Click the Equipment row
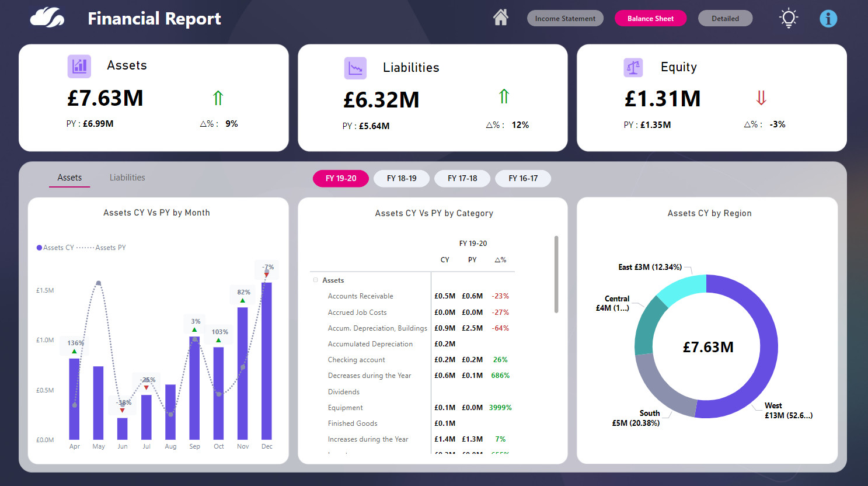Image resolution: width=868 pixels, height=486 pixels. [x=412, y=408]
